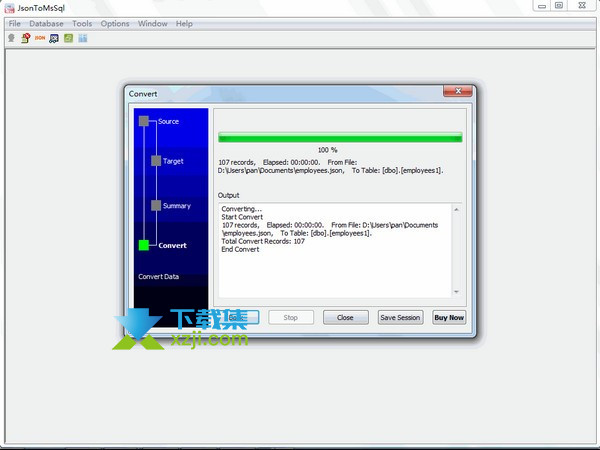Click the Stop button
This screenshot has width=600, height=450.
(291, 317)
